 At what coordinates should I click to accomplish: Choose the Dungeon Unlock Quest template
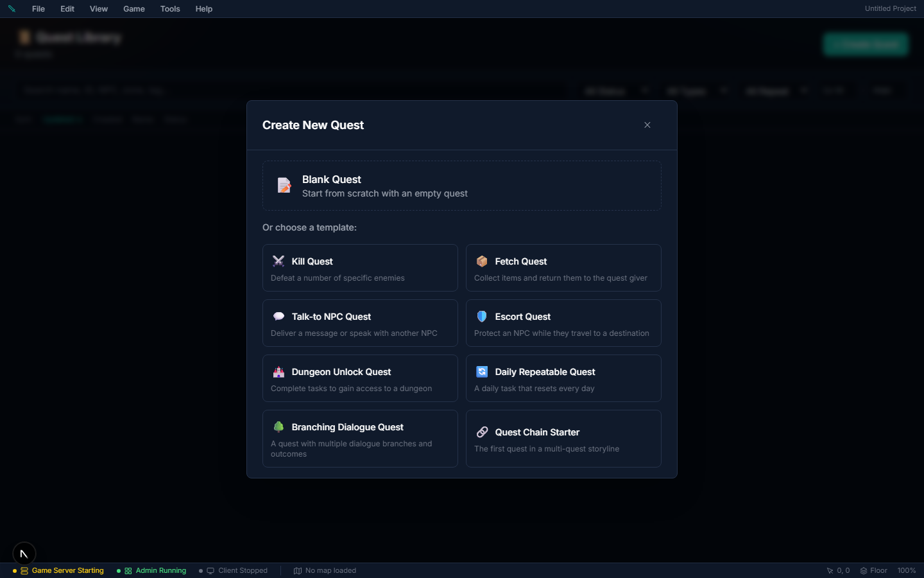[360, 378]
